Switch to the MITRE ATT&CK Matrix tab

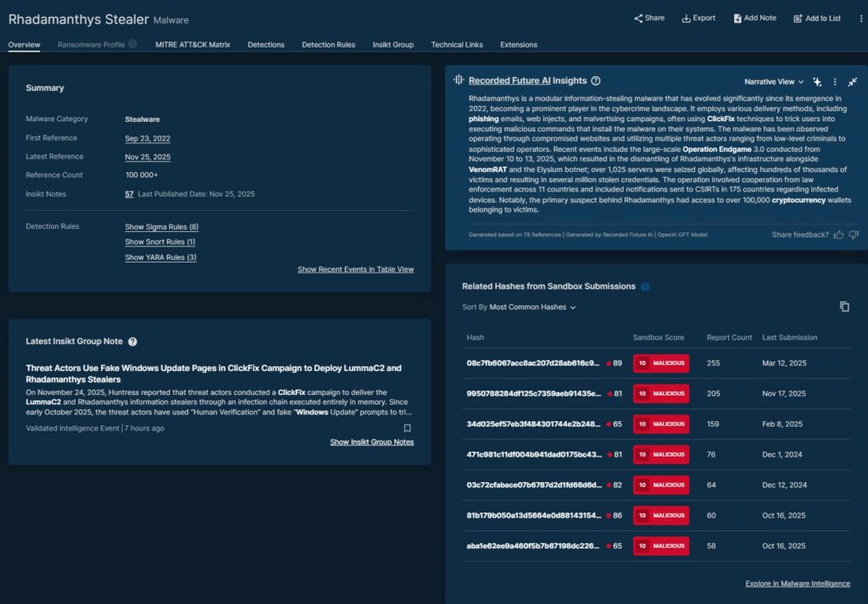(192, 44)
